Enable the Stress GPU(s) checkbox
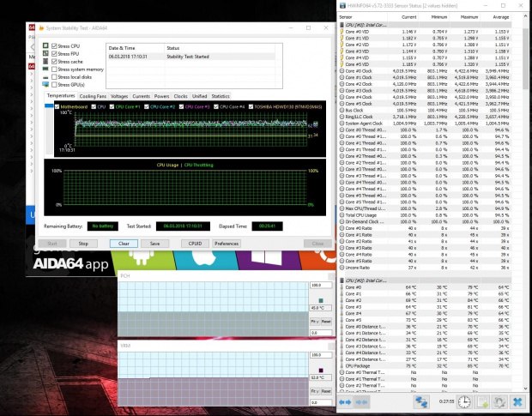 [54, 85]
